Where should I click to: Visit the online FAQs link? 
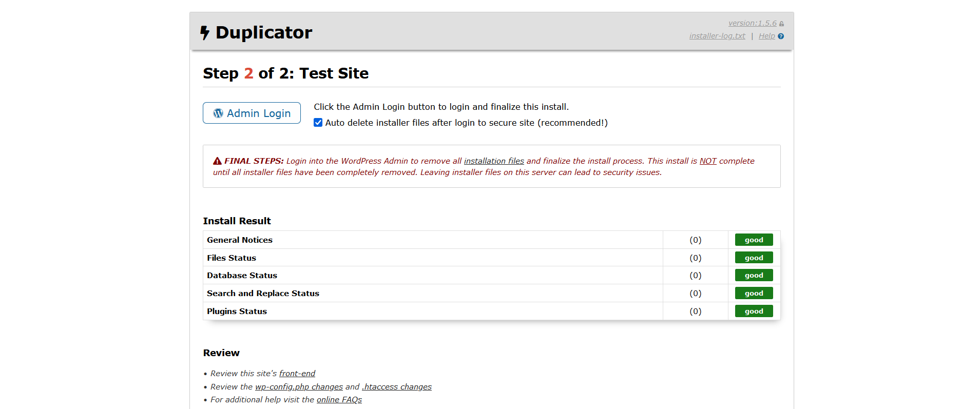pos(339,400)
